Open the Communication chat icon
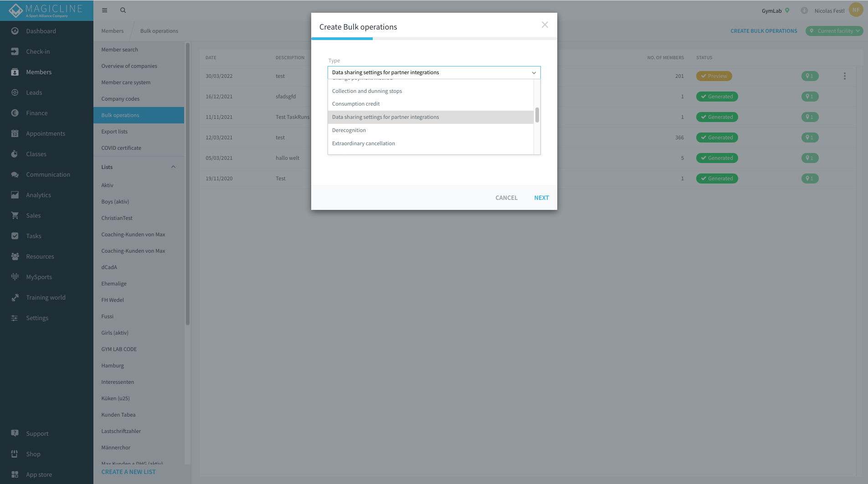 pyautogui.click(x=15, y=174)
